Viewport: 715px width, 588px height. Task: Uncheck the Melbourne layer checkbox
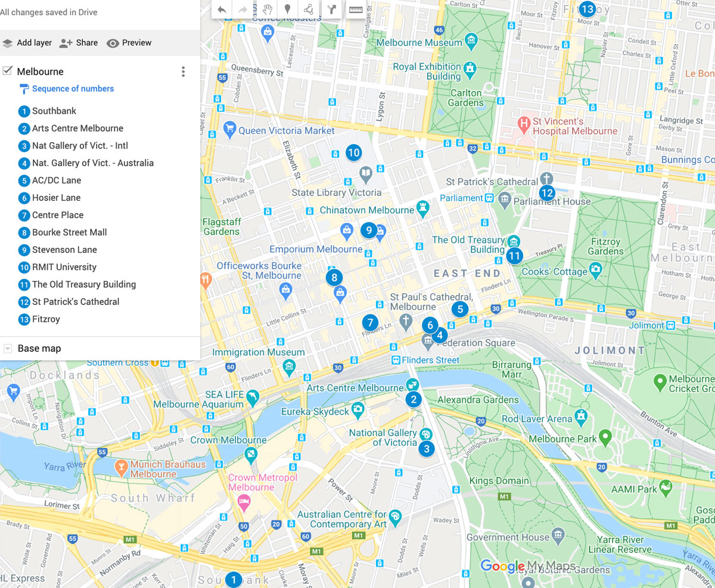coord(8,71)
